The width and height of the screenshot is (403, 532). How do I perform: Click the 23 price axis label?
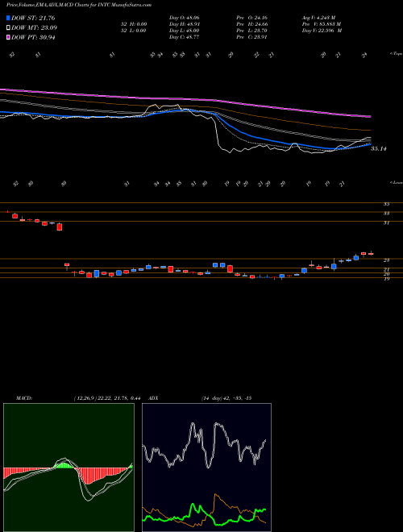click(x=386, y=260)
